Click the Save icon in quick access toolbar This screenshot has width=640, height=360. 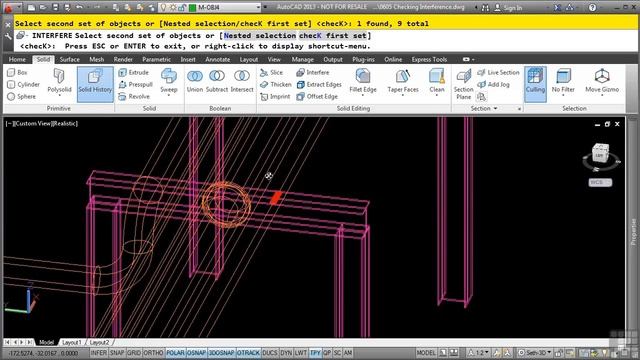pyautogui.click(x=55, y=7)
